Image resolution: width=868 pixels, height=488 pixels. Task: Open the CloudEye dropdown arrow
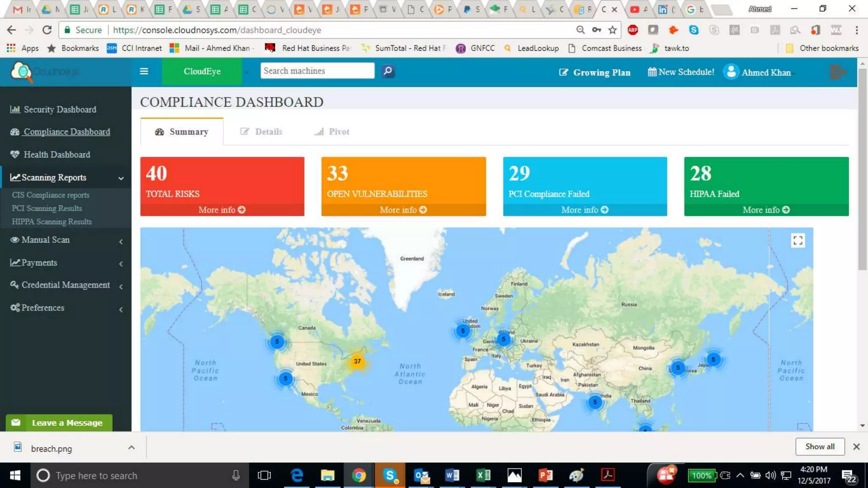[247, 72]
